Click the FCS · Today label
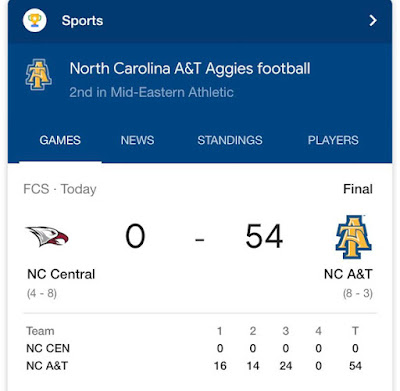The image size is (400, 391). click(60, 189)
